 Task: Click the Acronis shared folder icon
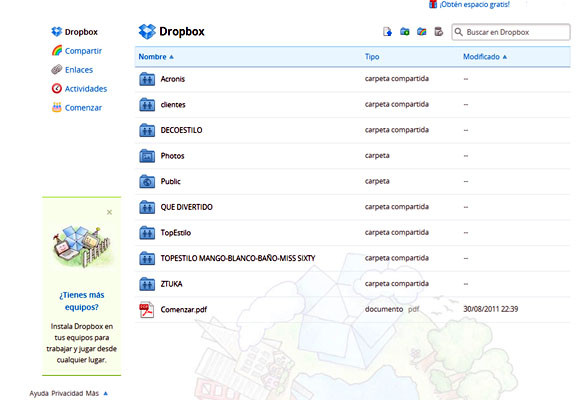pos(147,79)
